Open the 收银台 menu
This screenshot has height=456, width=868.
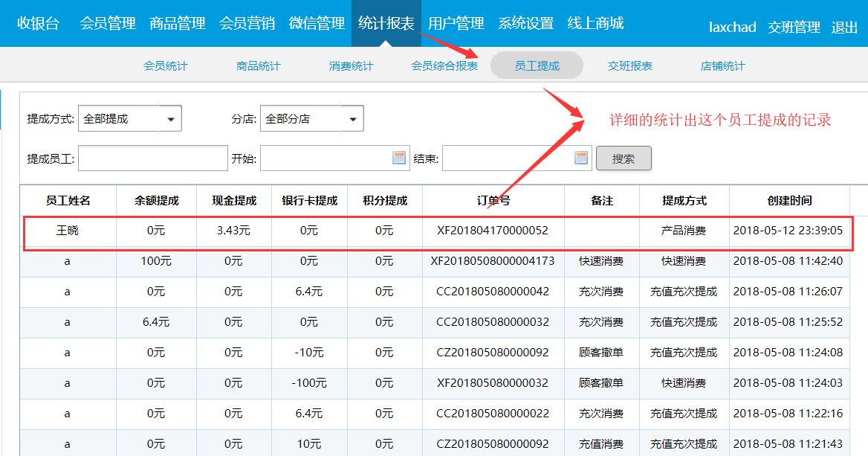(x=38, y=24)
